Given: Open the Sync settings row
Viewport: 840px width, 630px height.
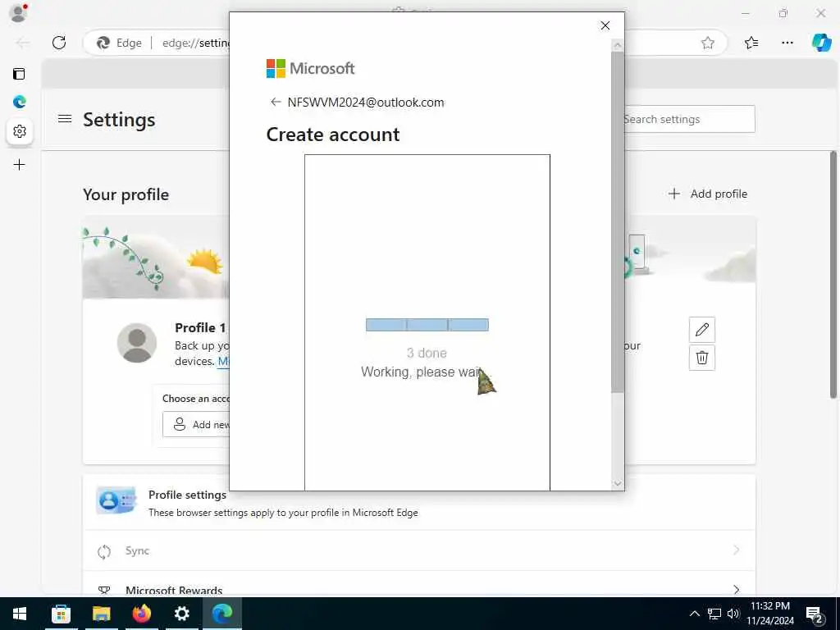Looking at the screenshot, I should click(x=419, y=550).
